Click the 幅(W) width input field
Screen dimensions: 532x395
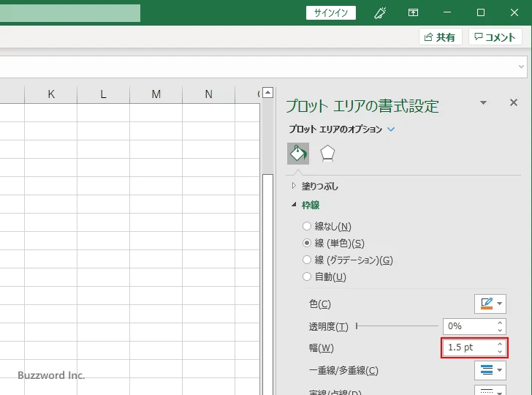[468, 347]
